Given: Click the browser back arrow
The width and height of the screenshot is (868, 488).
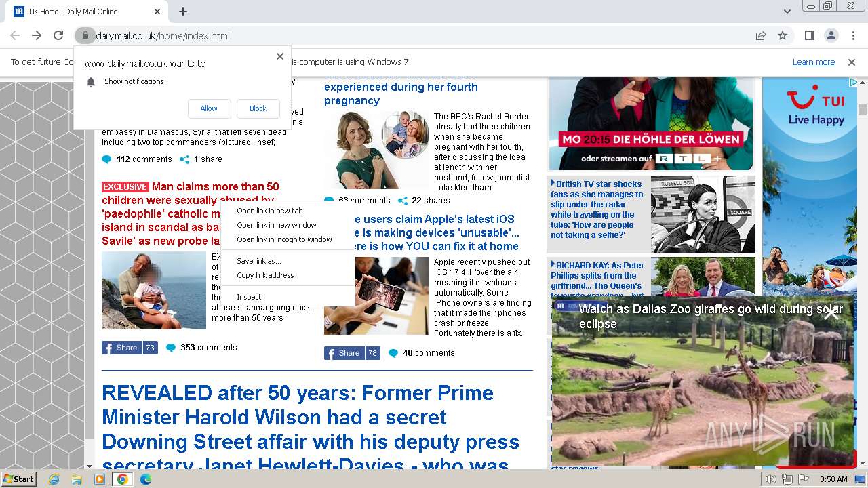Looking at the screenshot, I should click(x=15, y=36).
